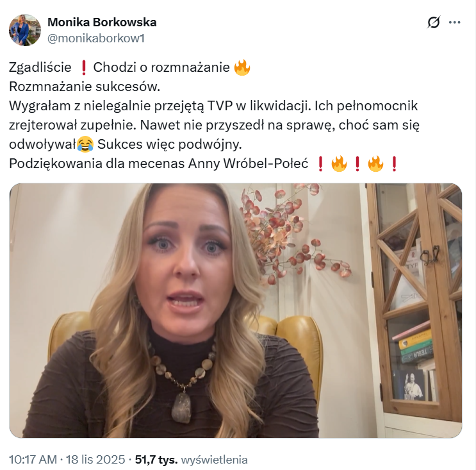
Task: Play the embedded video of the woman
Action: pyautogui.click(x=236, y=310)
